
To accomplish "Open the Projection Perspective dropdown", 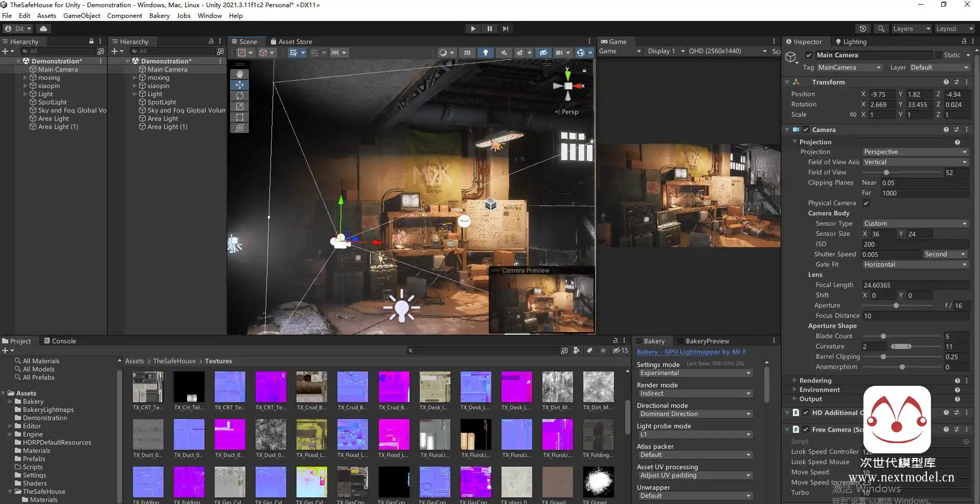I will (x=915, y=152).
